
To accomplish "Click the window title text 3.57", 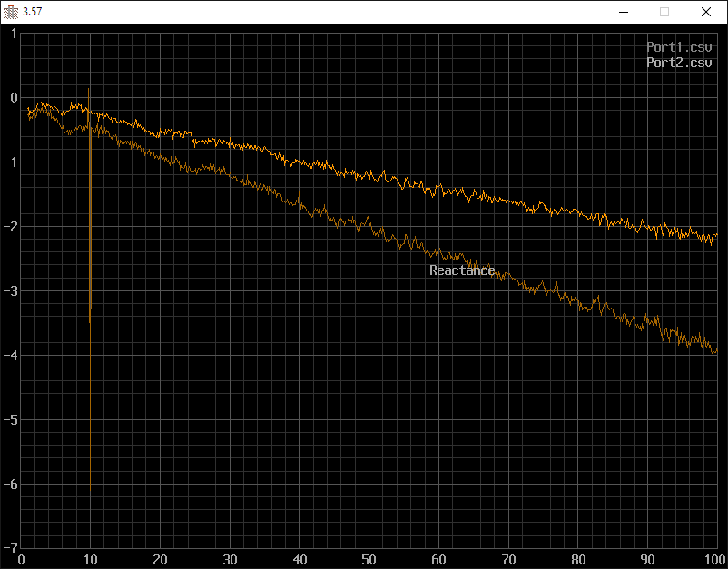I will (33, 12).
